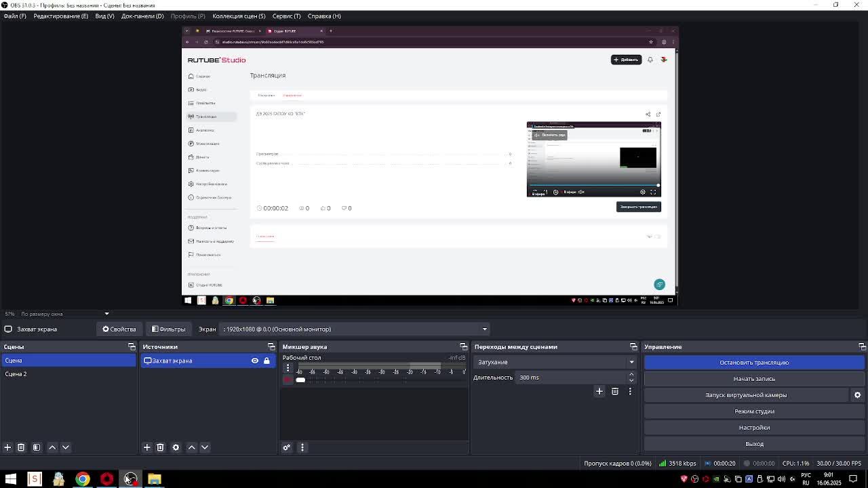Image resolution: width=868 pixels, height=488 pixels.
Task: Open the Затухание transition type dropdown
Action: pyautogui.click(x=555, y=362)
